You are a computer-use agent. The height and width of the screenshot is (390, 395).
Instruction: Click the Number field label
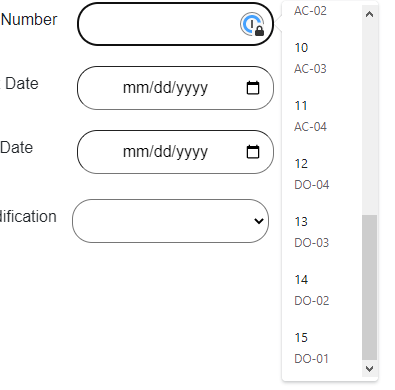pos(29,20)
